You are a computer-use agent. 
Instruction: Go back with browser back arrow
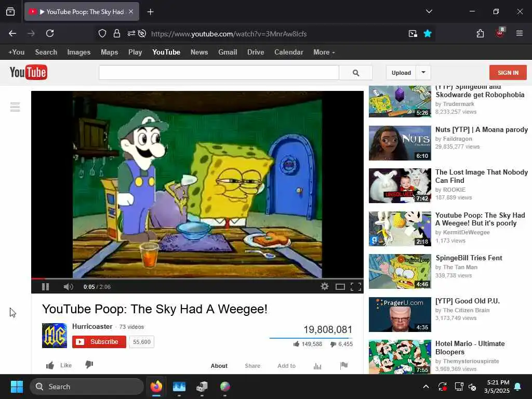point(12,33)
